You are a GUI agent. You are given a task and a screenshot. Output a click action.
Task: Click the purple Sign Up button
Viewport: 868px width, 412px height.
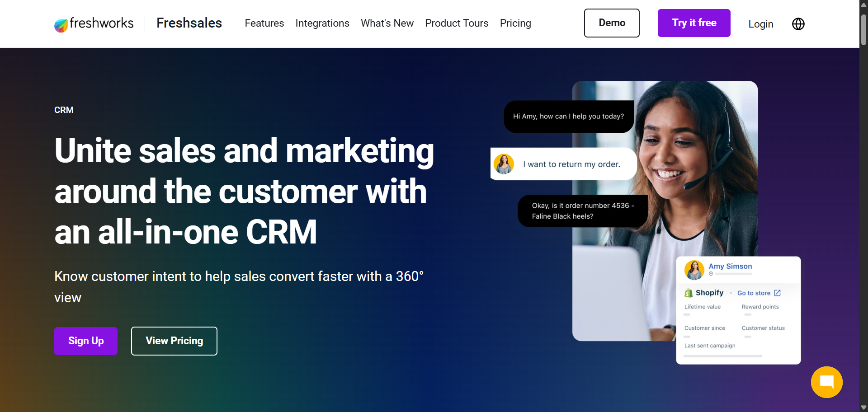click(86, 341)
